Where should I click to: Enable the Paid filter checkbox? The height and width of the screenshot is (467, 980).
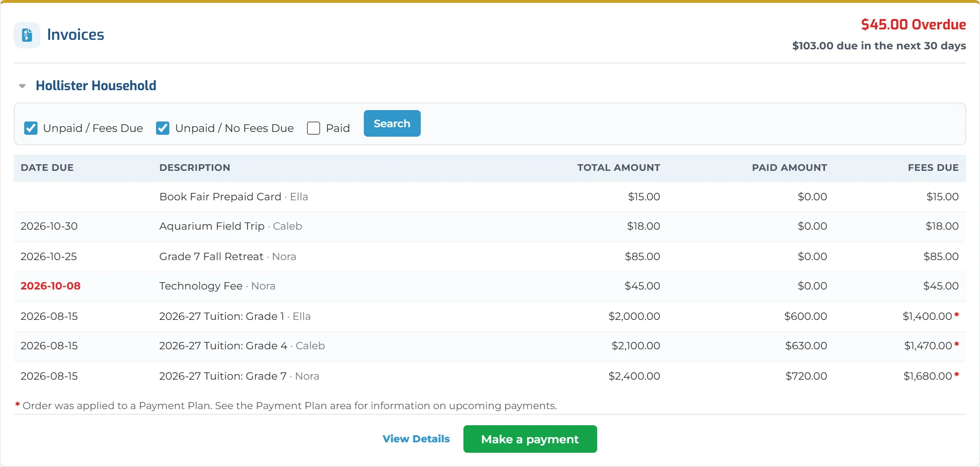pyautogui.click(x=314, y=128)
